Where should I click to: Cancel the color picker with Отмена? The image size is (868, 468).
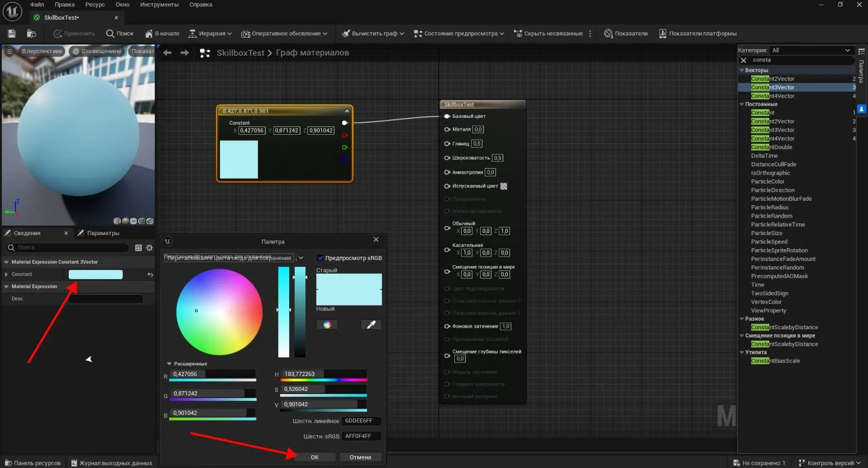(x=360, y=457)
